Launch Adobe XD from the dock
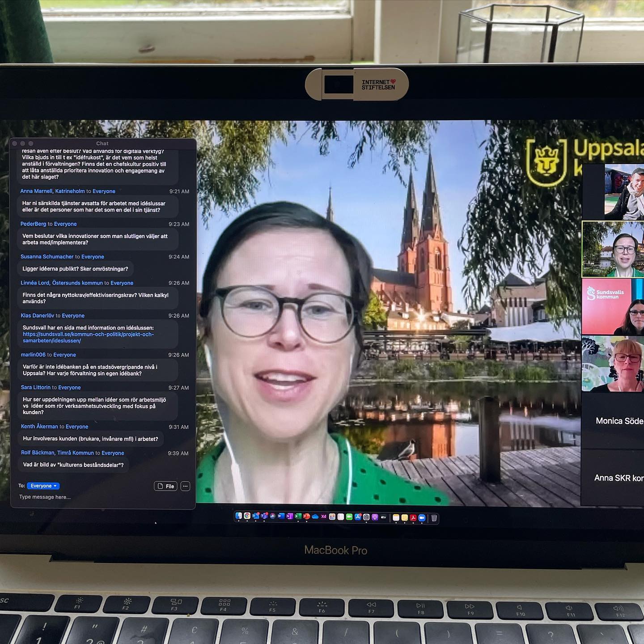 (x=323, y=517)
